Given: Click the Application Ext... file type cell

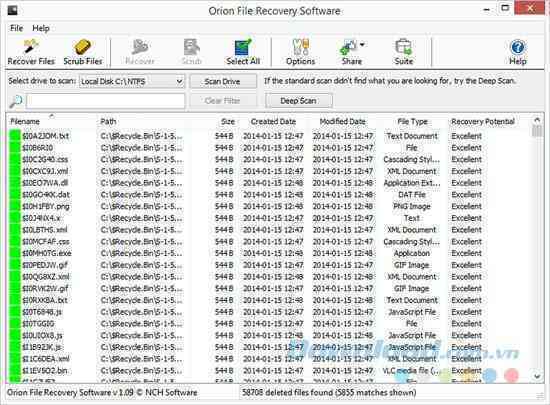Looking at the screenshot, I should point(412,183).
